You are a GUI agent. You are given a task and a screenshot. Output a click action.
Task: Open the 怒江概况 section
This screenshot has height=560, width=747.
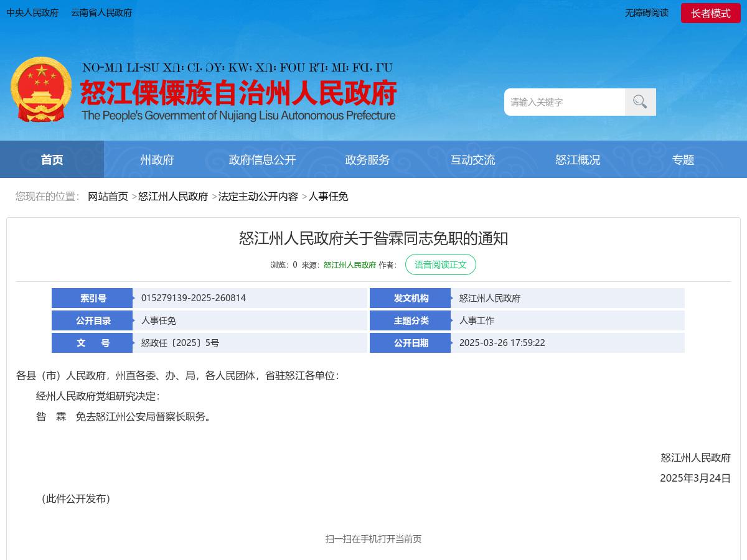tap(578, 159)
